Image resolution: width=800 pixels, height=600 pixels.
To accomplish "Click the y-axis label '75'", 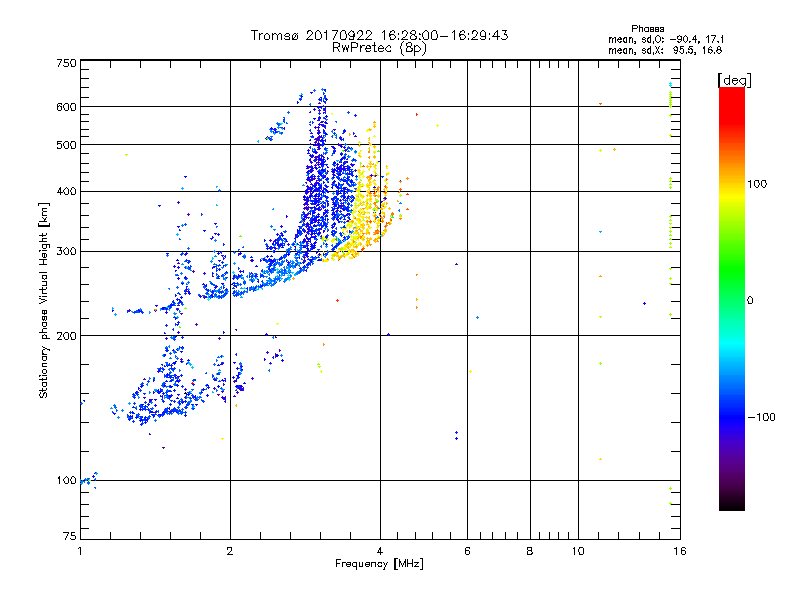I will coord(70,536).
